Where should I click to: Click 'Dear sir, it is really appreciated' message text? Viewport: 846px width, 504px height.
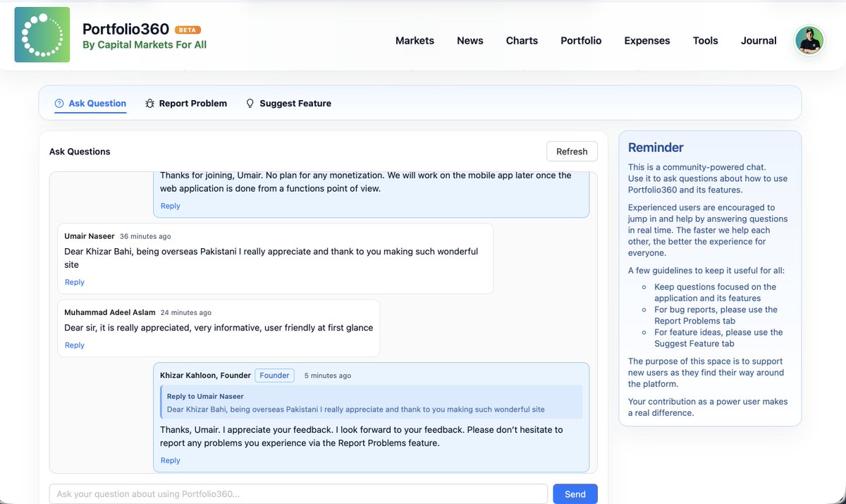[219, 328]
